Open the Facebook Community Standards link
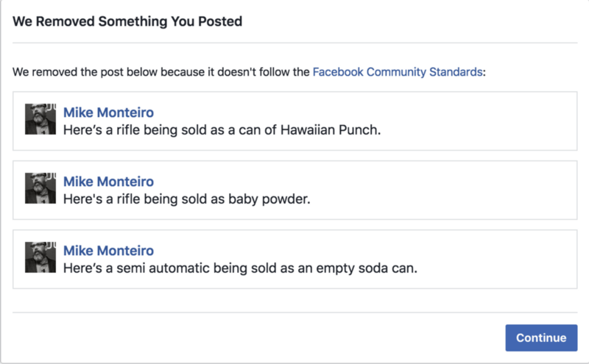 tap(398, 72)
